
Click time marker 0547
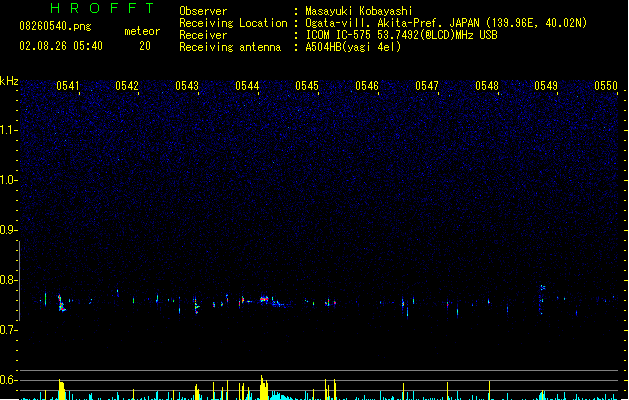point(427,85)
